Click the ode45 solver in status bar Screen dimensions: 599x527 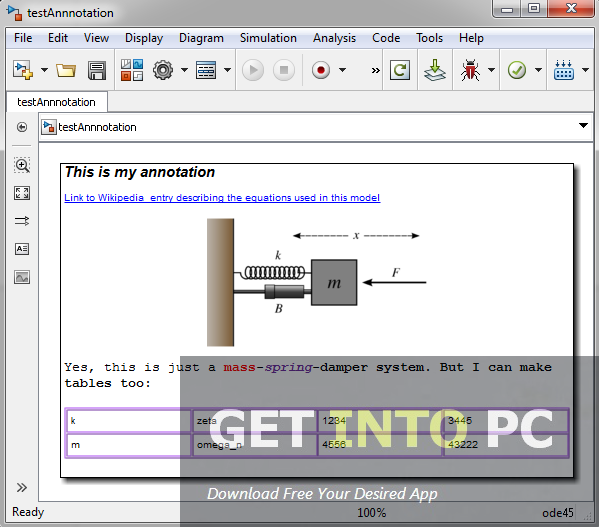coord(558,512)
